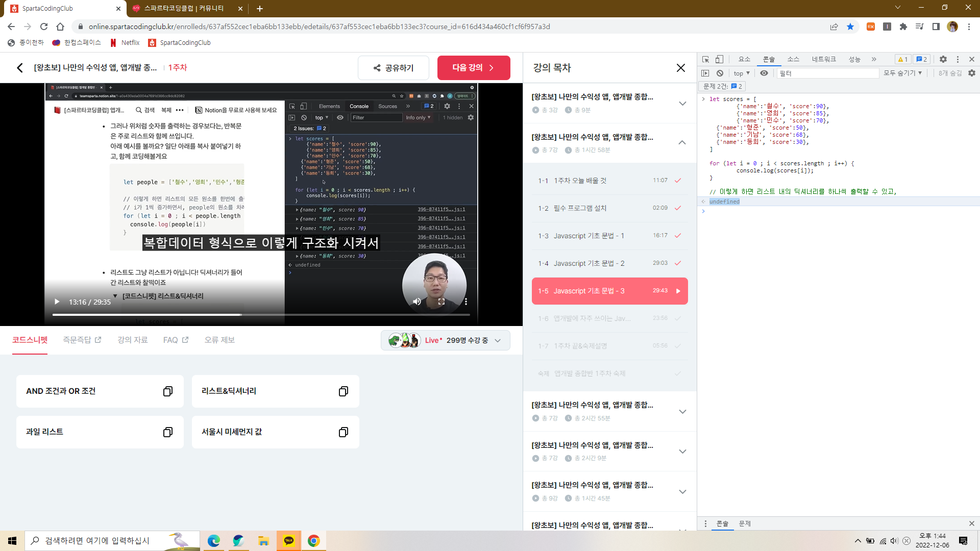Open Chrome extensions puzzle icon
Viewport: 980px width, 551px height.
[x=903, y=27]
